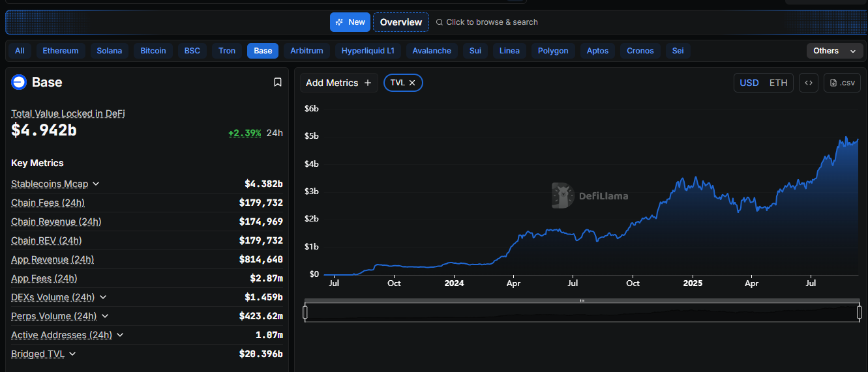The height and width of the screenshot is (372, 868).
Task: Click the left handle of range slider
Action: click(305, 313)
